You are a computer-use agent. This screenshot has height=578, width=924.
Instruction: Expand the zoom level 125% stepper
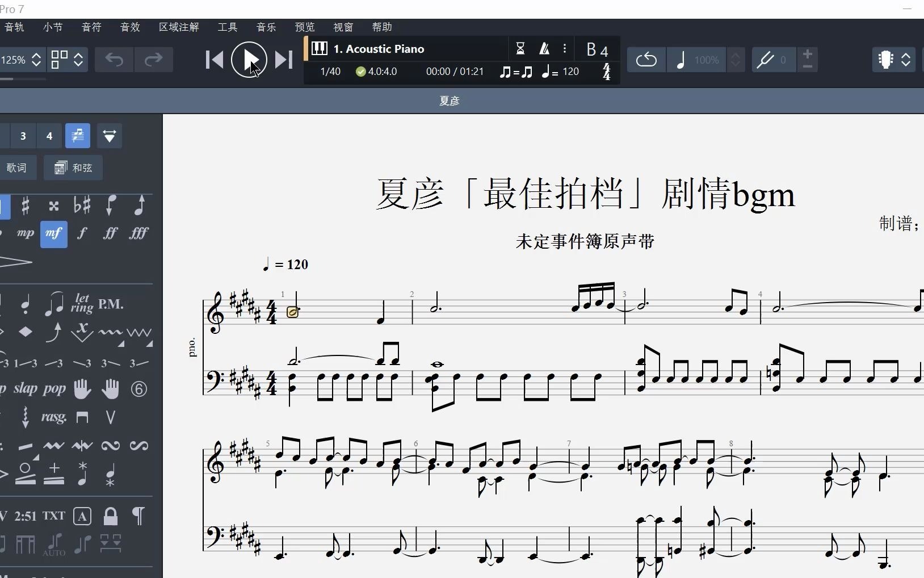coord(37,60)
